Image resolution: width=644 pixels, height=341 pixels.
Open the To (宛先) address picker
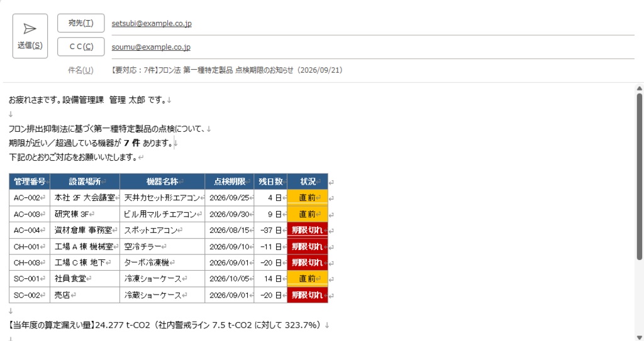(81, 23)
